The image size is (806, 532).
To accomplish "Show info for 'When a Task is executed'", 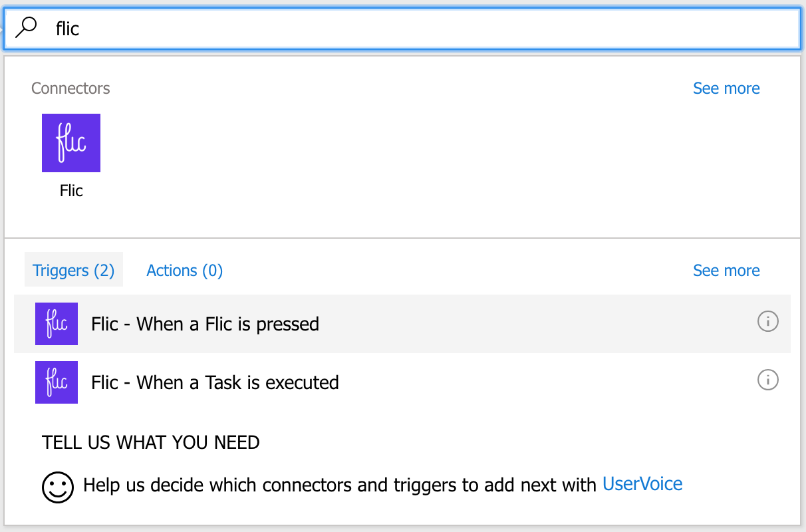I will (767, 380).
